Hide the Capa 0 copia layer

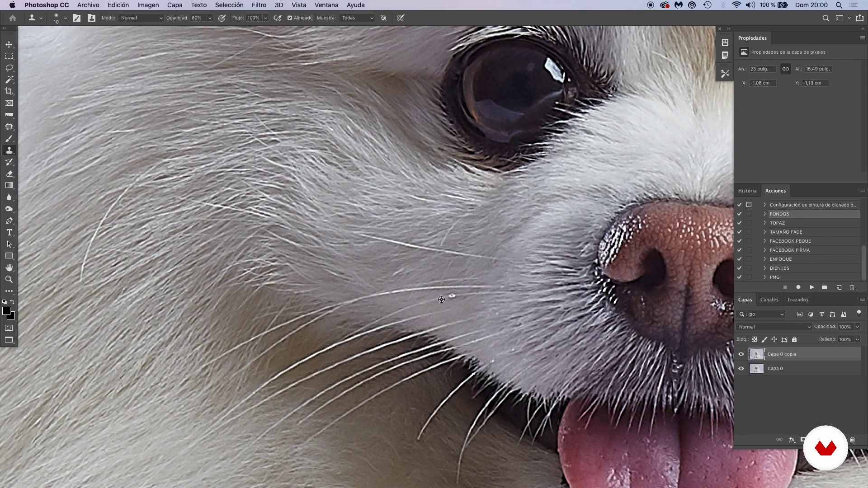[x=741, y=354]
